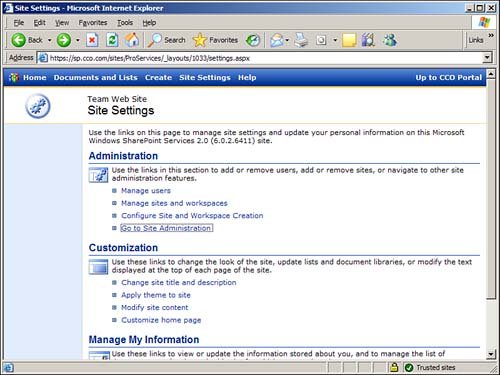Image resolution: width=500 pixels, height=375 pixels.
Task: Click the Back arrow icon
Action: 18,40
